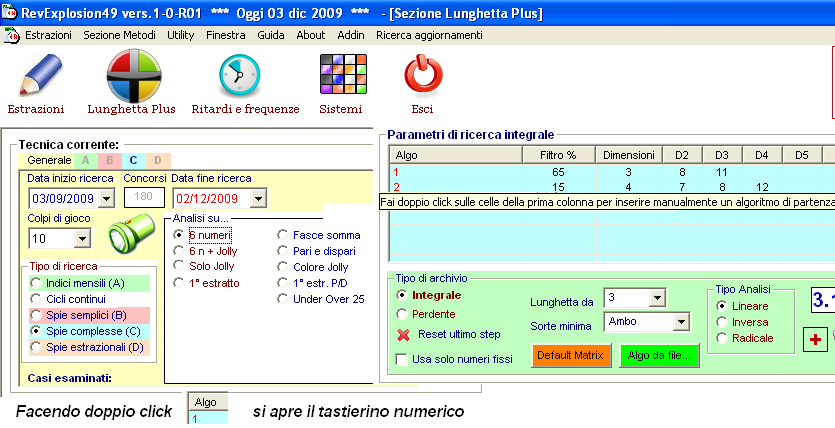Switch to tab C

tap(133, 160)
